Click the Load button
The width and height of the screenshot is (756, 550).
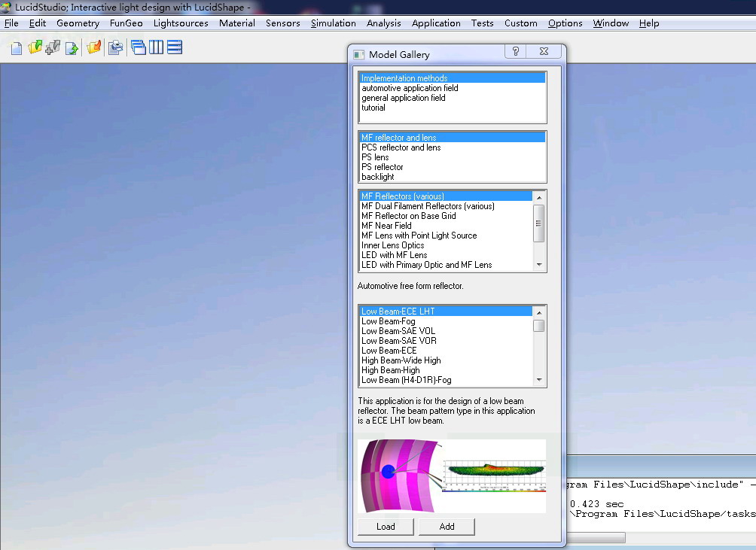click(386, 527)
